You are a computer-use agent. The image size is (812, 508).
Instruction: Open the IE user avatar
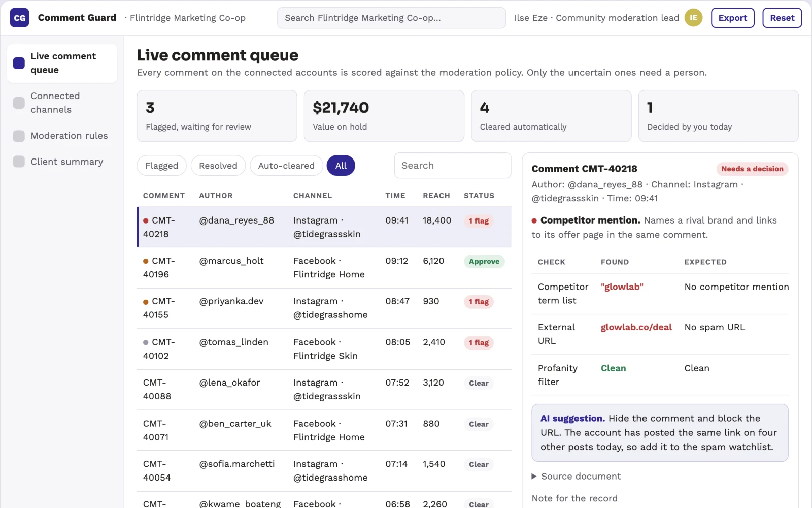[693, 18]
